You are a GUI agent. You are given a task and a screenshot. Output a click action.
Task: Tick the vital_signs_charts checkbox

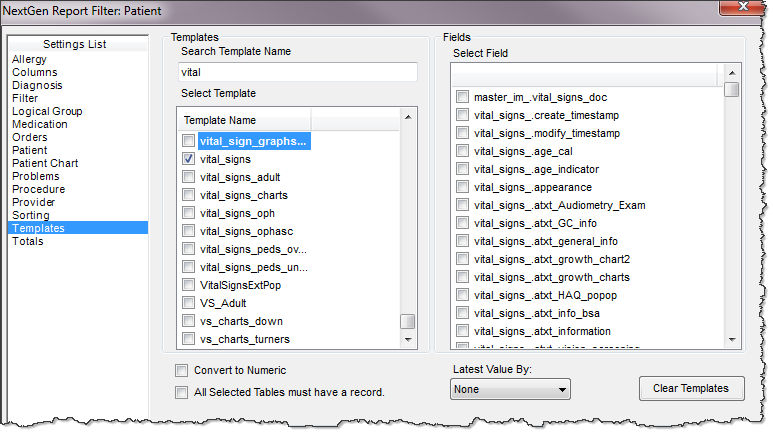[188, 195]
